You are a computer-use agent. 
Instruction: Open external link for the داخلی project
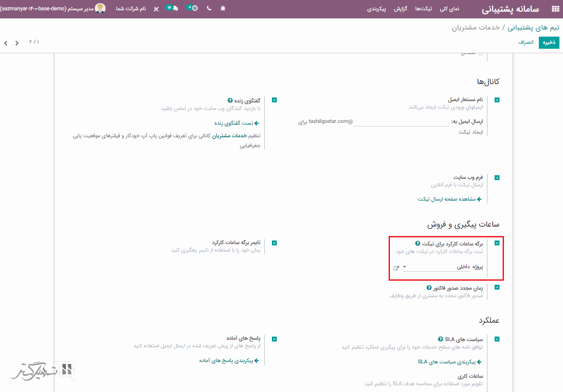pyautogui.click(x=396, y=268)
